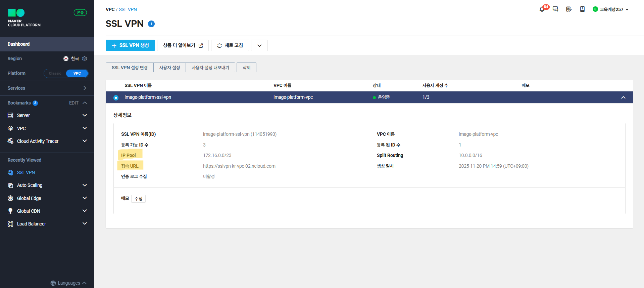
Task: Open the dropdown next to 새로 고침
Action: 259,45
